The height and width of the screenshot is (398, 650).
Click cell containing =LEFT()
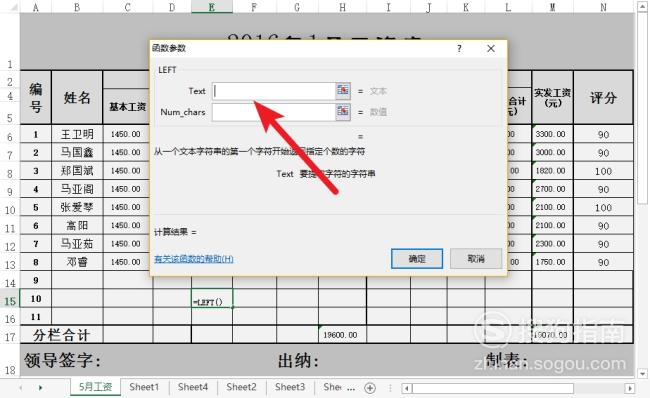click(x=212, y=298)
